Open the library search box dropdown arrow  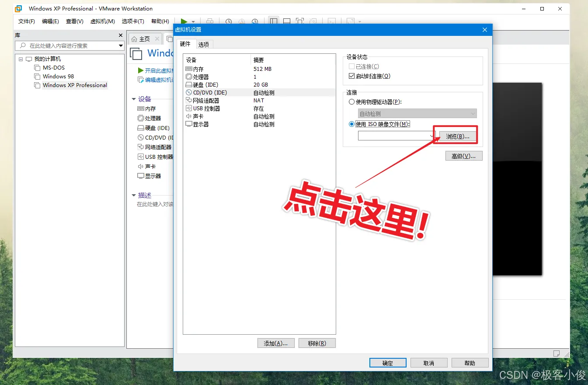(121, 45)
